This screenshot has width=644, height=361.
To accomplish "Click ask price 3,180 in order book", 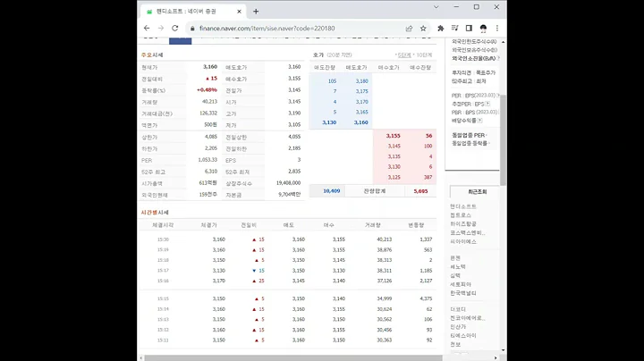I will 361,81.
